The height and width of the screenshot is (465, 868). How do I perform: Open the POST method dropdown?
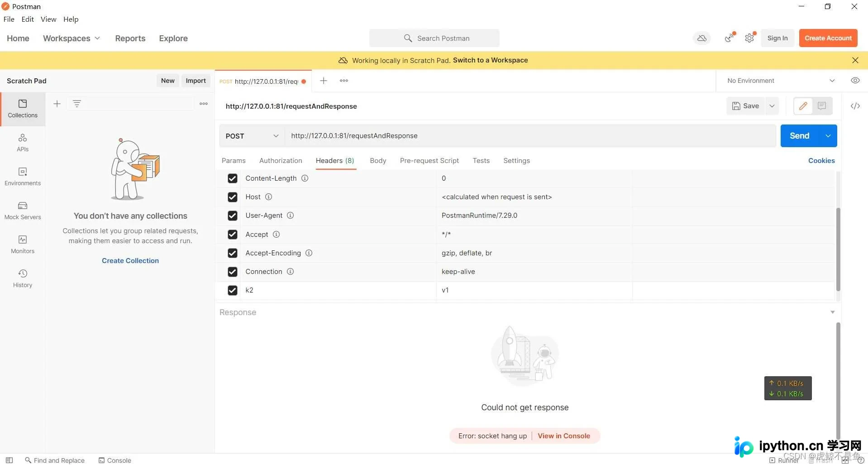pyautogui.click(x=252, y=136)
